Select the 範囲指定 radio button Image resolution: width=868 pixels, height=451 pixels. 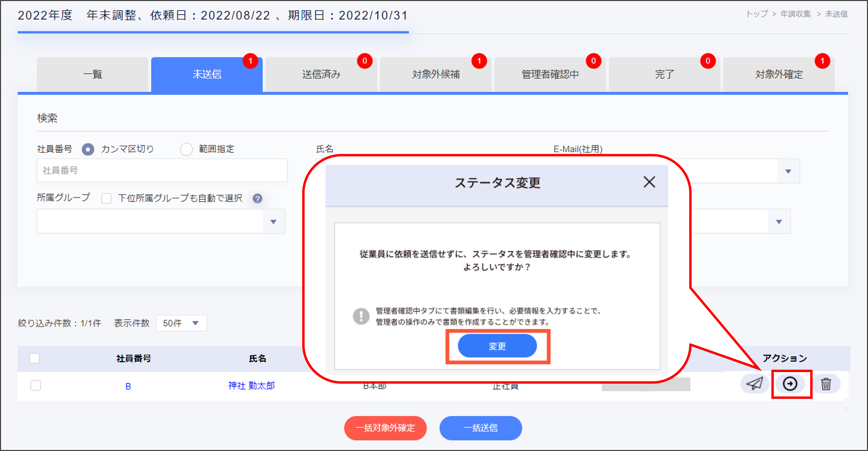pos(186,149)
